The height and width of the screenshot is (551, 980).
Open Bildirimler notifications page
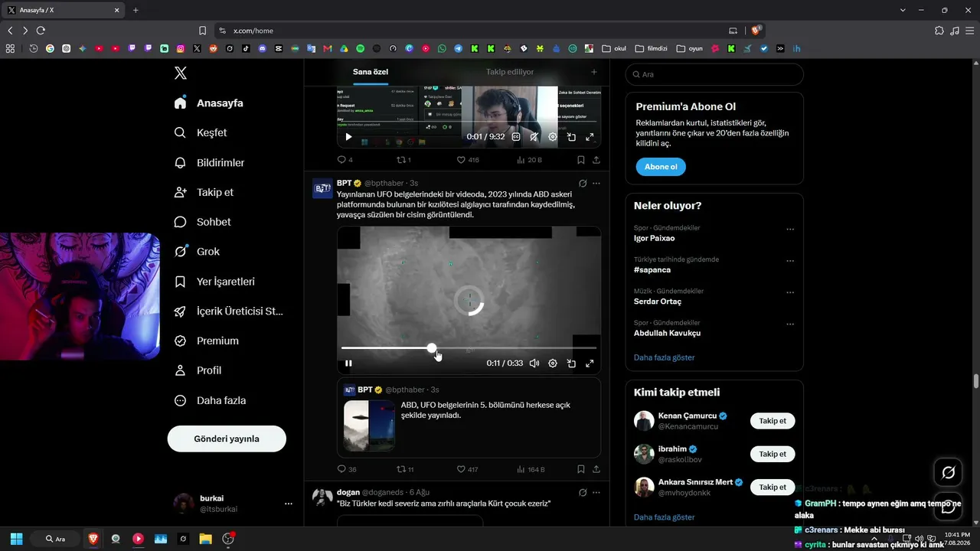pos(210,162)
